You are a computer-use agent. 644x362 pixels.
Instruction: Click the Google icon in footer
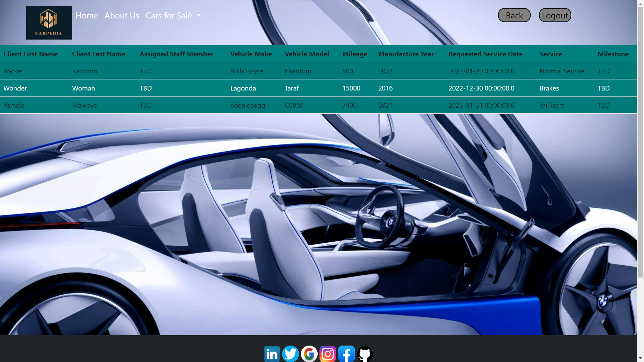click(309, 354)
